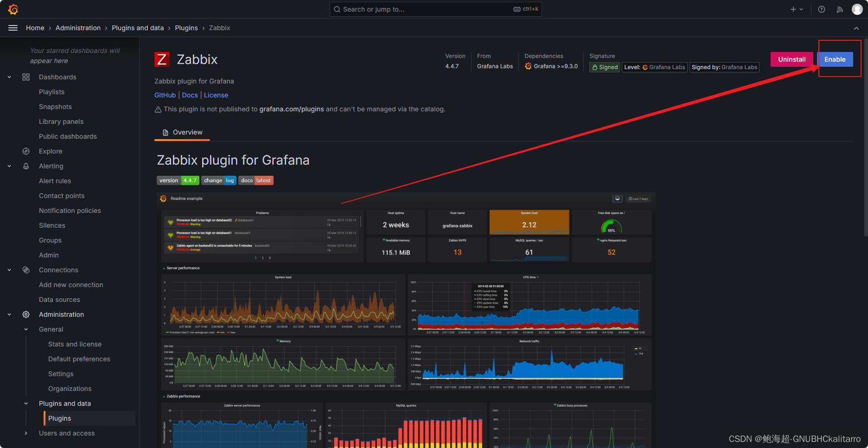Open the help question mark icon
This screenshot has width=868, height=448.
click(x=822, y=9)
